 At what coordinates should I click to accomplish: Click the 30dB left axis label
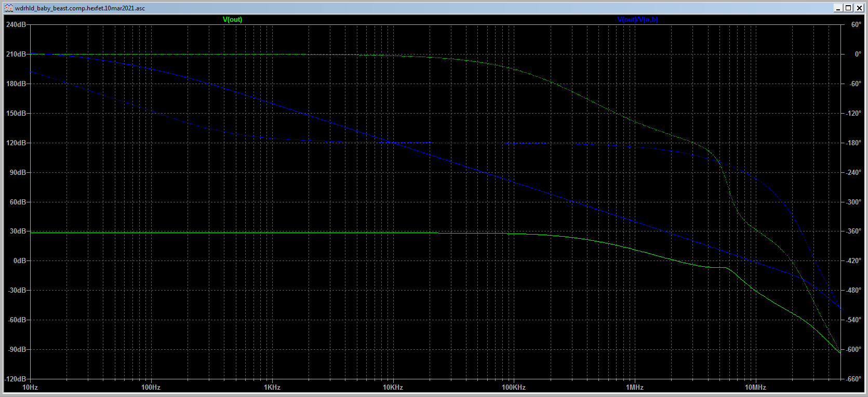tap(18, 231)
